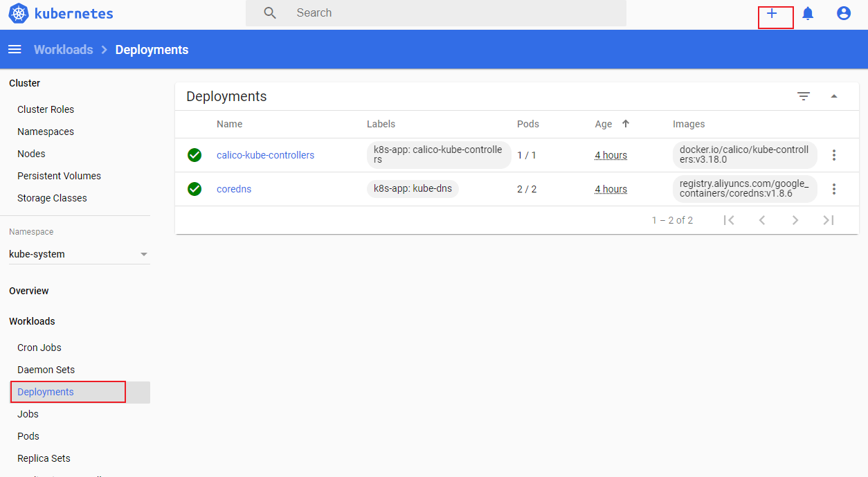Click green status icon for coredns
Screen dimensions: 868x477
195,189
